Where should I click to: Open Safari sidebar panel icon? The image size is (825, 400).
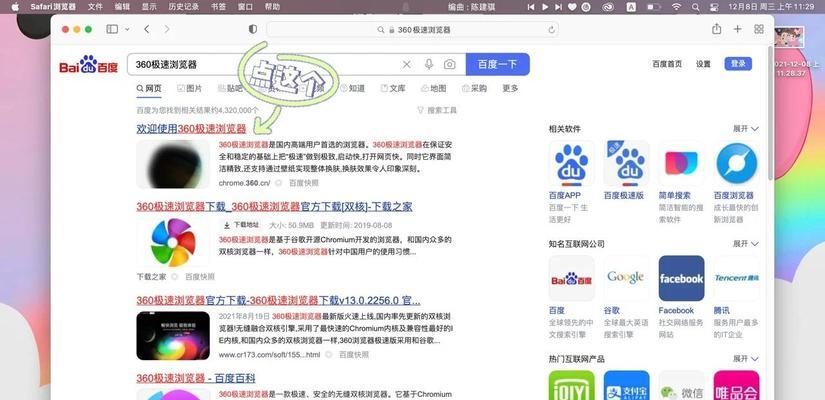[112, 29]
